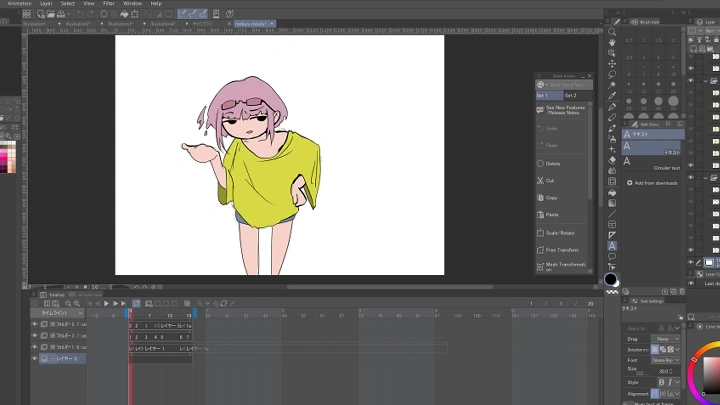Viewport: 720px width, 405px height.
Task: Select the Hand move tool
Action: 612,42
